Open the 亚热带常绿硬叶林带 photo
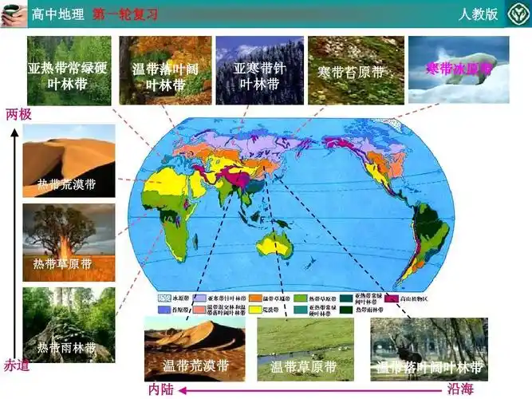532x399 pixels. point(69,71)
